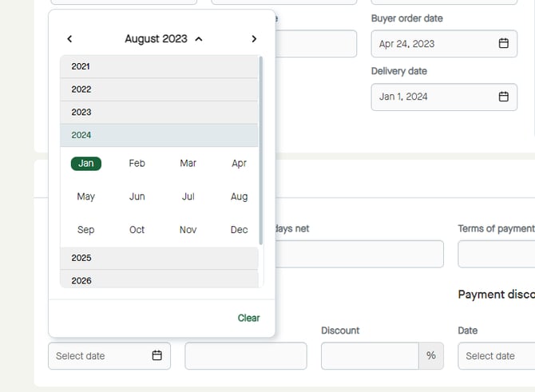The width and height of the screenshot is (535, 392).
Task: Select Apr month in 2024
Action: (240, 164)
